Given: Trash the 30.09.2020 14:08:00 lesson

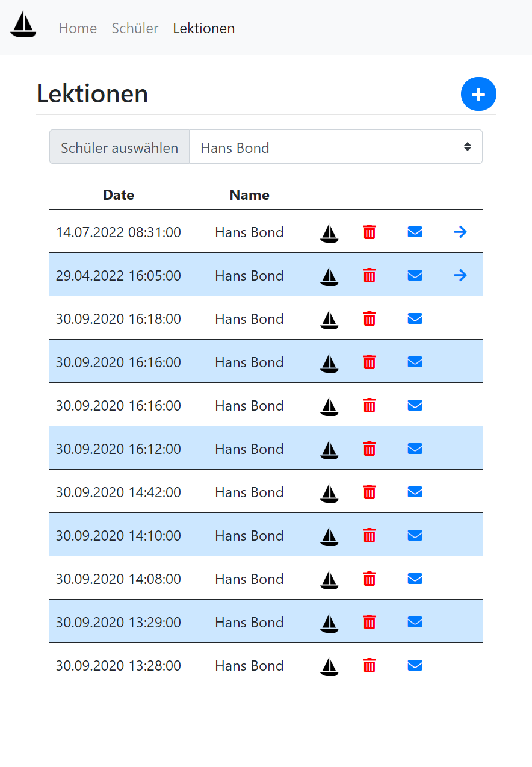Looking at the screenshot, I should (x=370, y=579).
